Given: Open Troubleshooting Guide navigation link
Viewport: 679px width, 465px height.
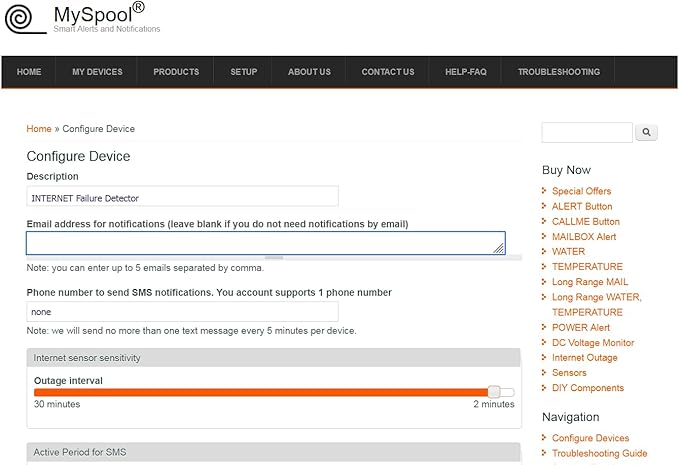Looking at the screenshot, I should pos(599,453).
